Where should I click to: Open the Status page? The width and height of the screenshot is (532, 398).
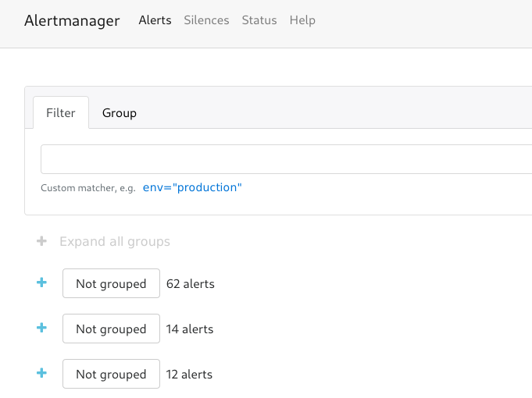tap(259, 20)
